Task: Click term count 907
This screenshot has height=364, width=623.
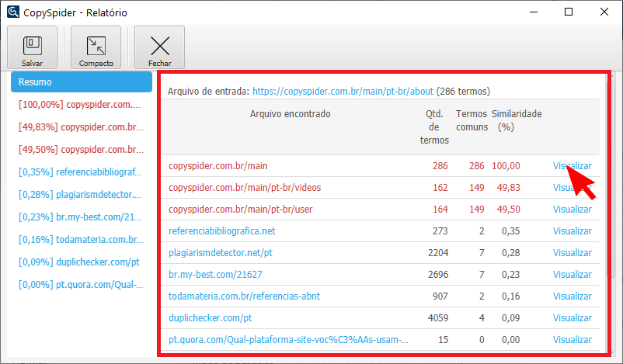Action: [x=440, y=296]
